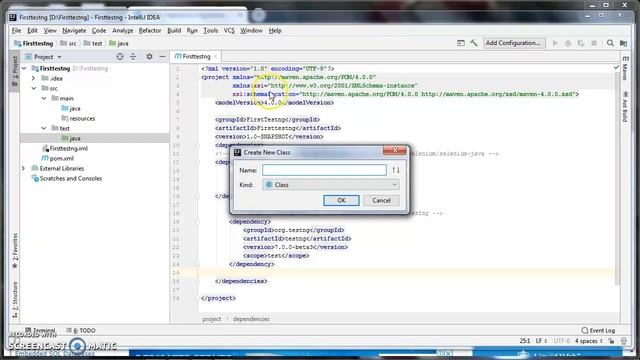Image resolution: width=640 pixels, height=360 pixels.
Task: Open the VCS menu
Action: (229, 31)
